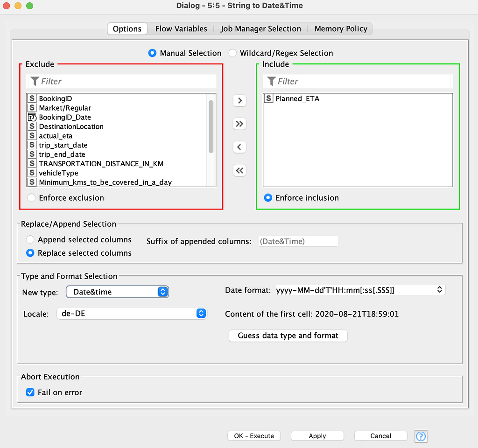The width and height of the screenshot is (478, 448).
Task: Click the Apply button
Action: [x=317, y=435]
